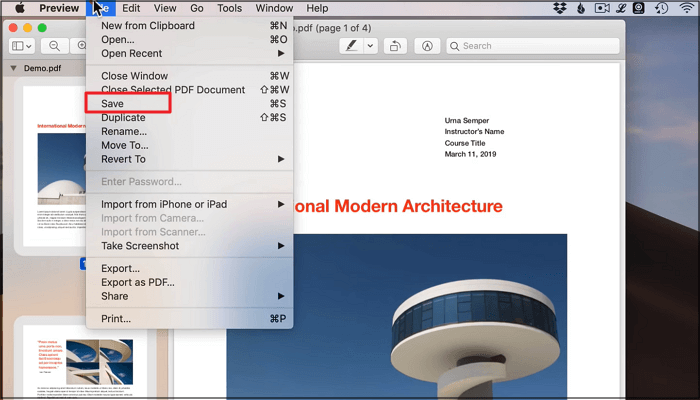Open the highlight style dropdown arrow
Screen dimensions: 700x400
[370, 46]
